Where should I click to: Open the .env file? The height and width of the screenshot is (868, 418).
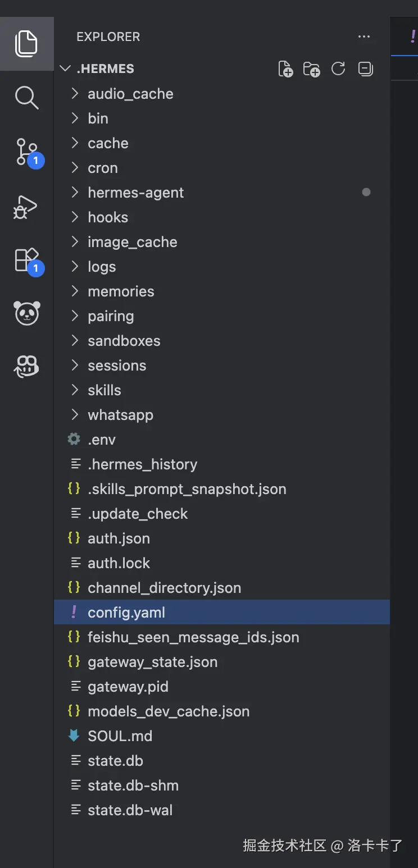click(102, 440)
